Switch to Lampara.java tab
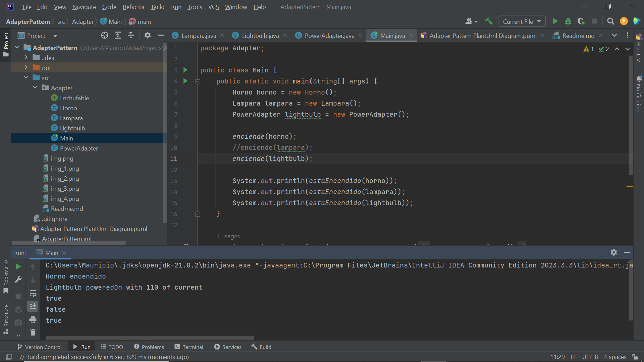 point(199,36)
